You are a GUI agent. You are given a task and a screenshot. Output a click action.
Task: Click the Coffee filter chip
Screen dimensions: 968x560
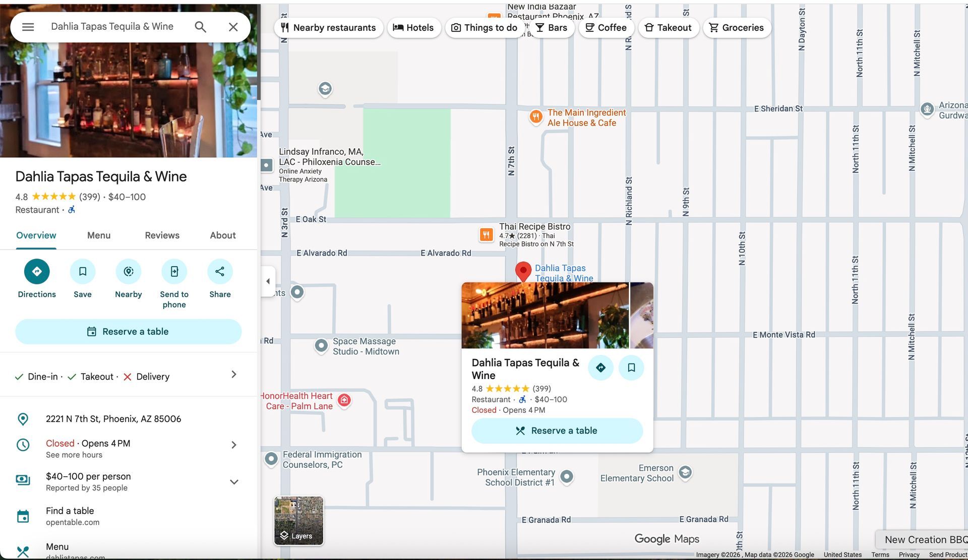coord(606,28)
